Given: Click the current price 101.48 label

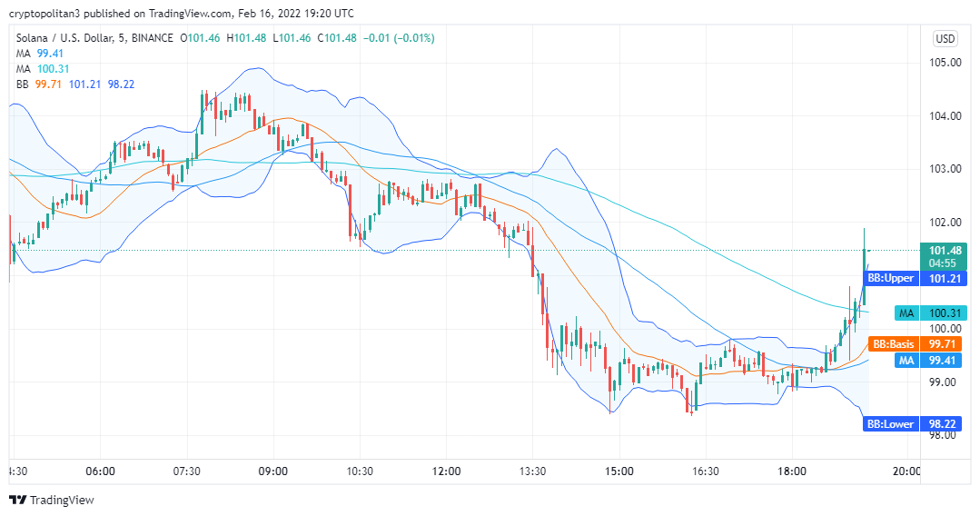Looking at the screenshot, I should tap(944, 256).
